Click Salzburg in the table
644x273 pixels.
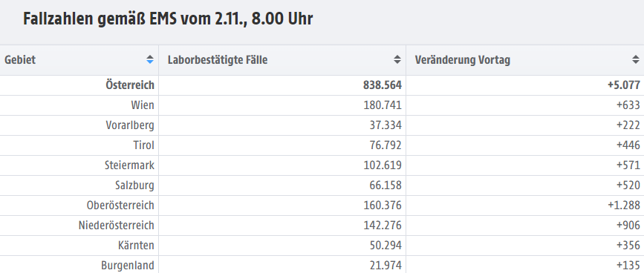coord(134,185)
